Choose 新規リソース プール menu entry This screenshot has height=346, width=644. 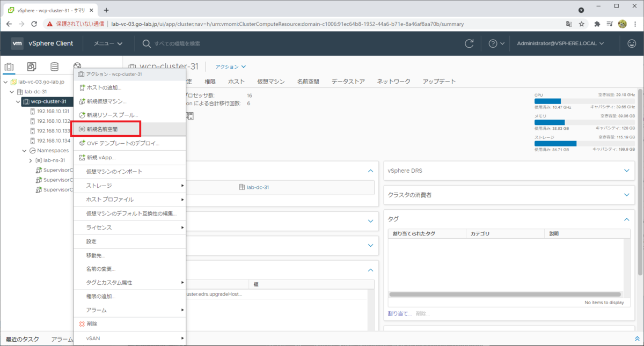129,115
